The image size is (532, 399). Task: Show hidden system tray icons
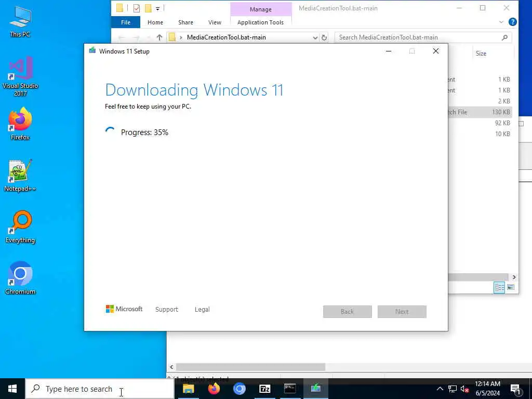coord(440,389)
